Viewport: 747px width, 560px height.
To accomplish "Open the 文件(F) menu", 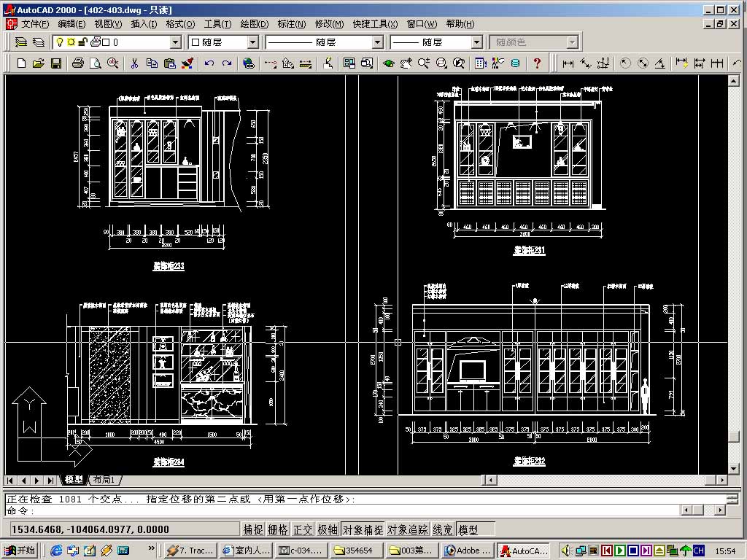I will pyautogui.click(x=35, y=24).
